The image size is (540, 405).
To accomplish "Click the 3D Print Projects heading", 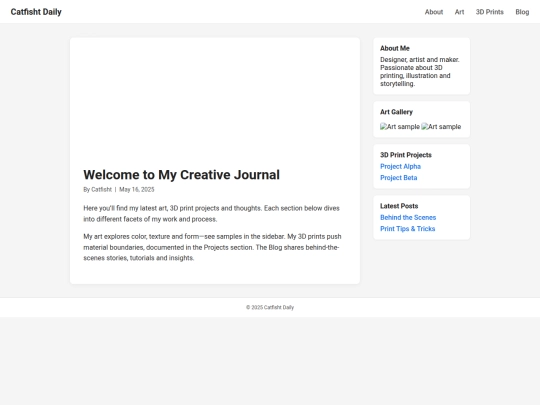I will click(406, 155).
